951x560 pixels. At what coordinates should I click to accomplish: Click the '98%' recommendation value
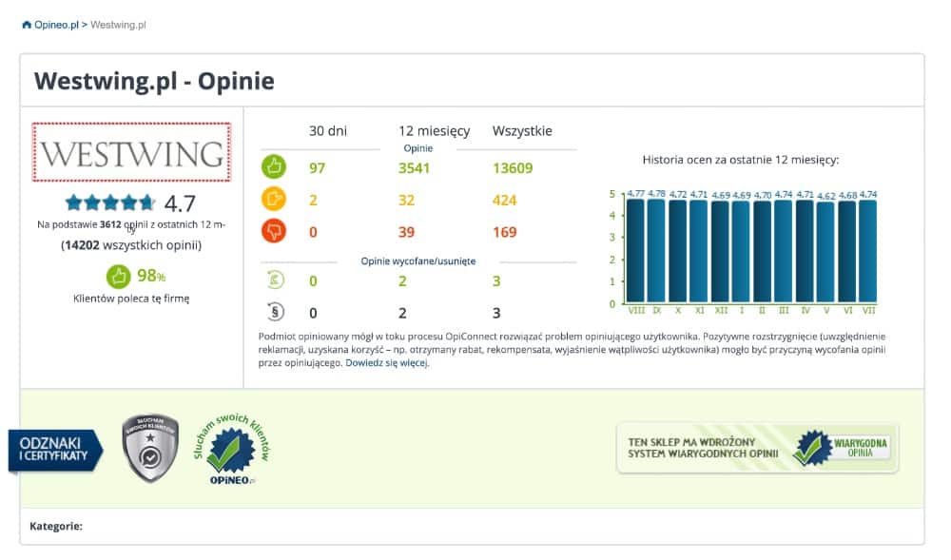151,276
